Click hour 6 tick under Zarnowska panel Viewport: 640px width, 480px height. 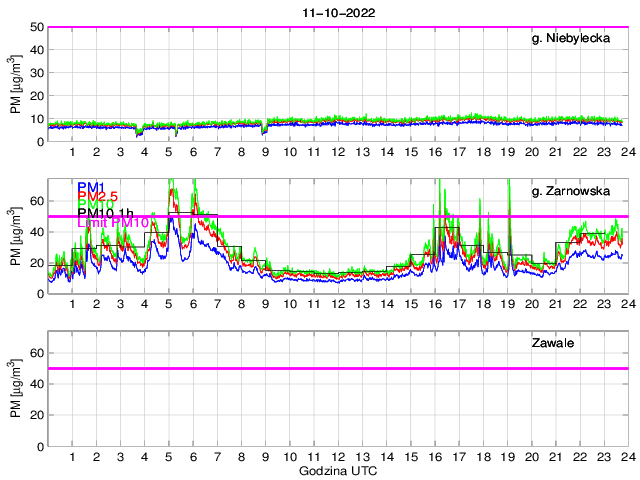pyautogui.click(x=193, y=304)
